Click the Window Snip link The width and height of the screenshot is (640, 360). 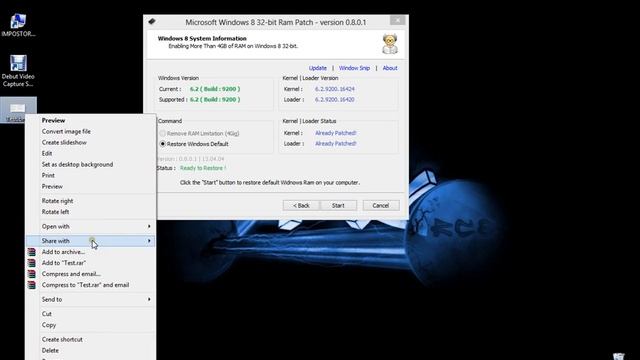coord(354,68)
